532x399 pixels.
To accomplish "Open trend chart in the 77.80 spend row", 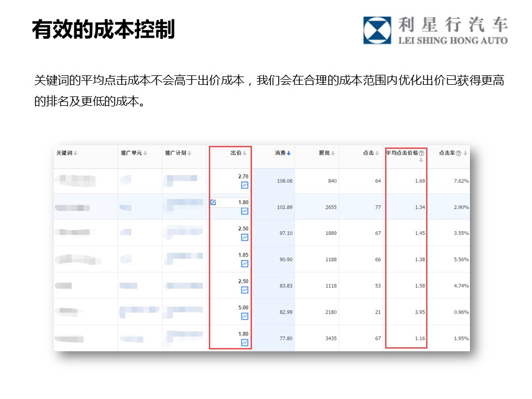I will coord(244,342).
